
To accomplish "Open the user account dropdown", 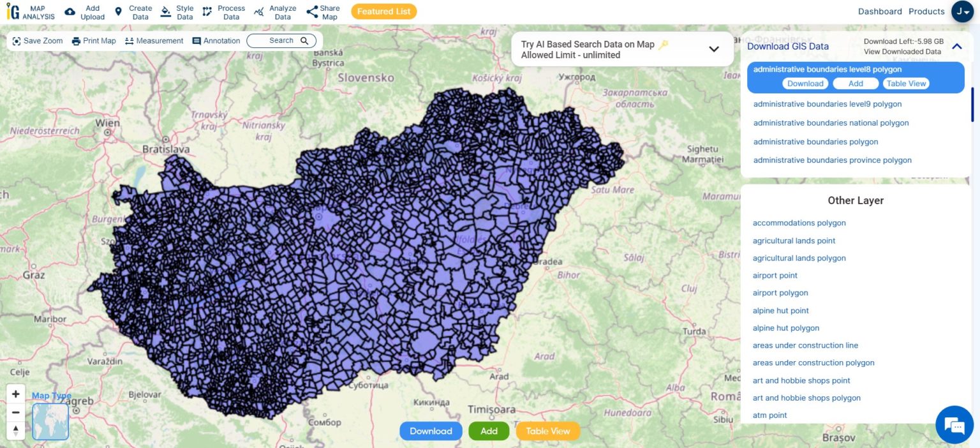I will [x=961, y=11].
